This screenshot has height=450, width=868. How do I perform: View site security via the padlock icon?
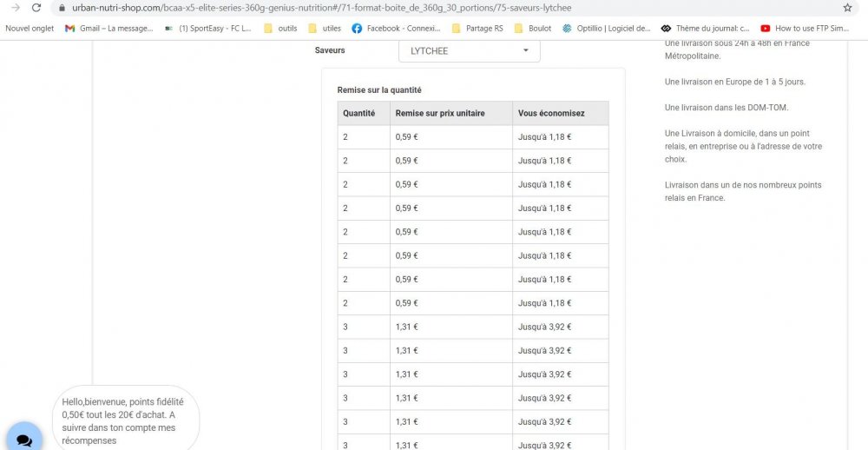62,9
